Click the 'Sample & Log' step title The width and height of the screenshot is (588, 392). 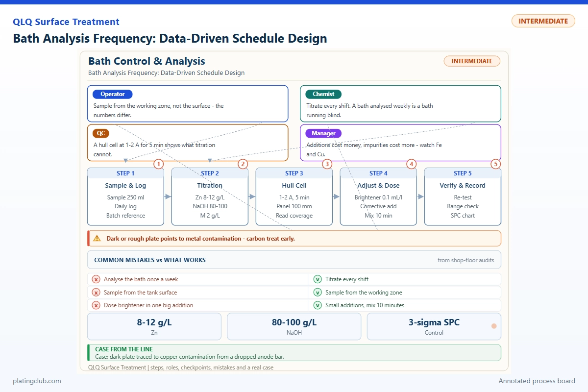(125, 186)
